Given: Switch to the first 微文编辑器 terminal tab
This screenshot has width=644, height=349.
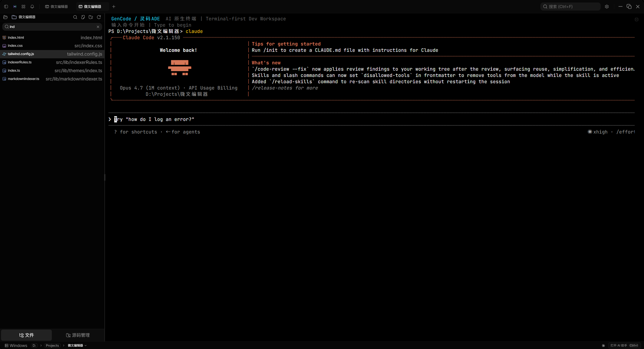Looking at the screenshot, I should 57,7.
